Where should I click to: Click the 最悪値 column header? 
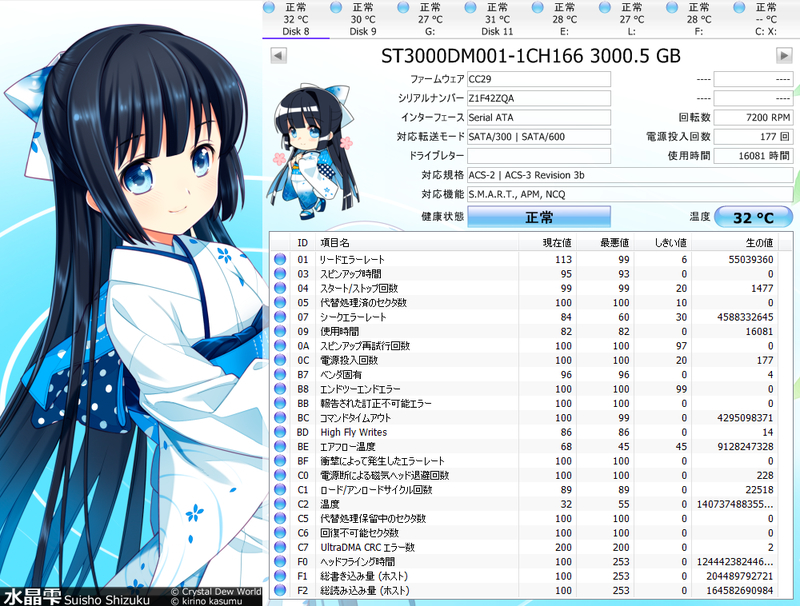605,243
